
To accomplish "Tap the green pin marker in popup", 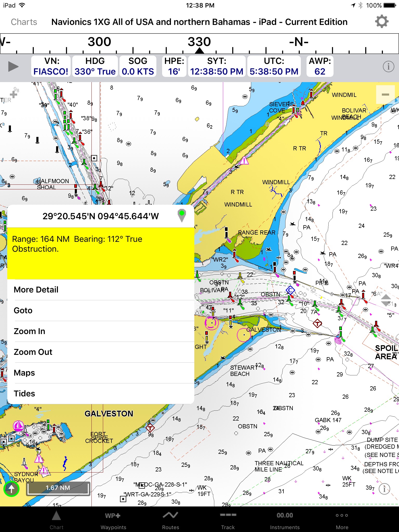I will coord(182,215).
